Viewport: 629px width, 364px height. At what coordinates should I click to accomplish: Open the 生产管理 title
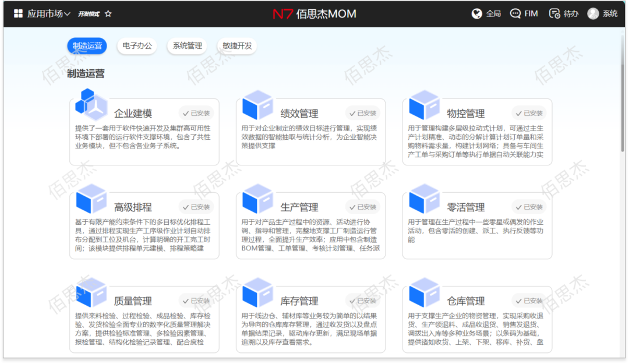(299, 207)
